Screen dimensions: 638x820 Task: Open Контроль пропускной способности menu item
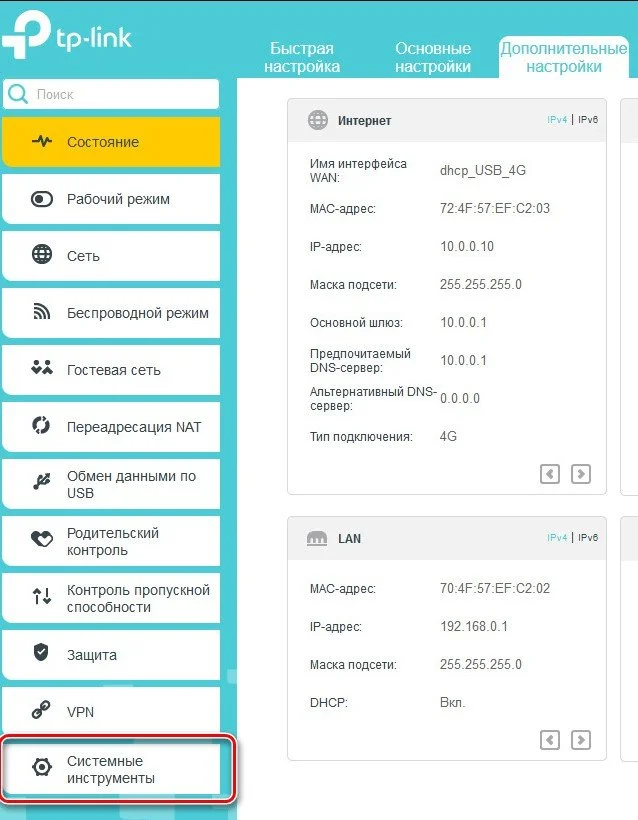click(111, 598)
